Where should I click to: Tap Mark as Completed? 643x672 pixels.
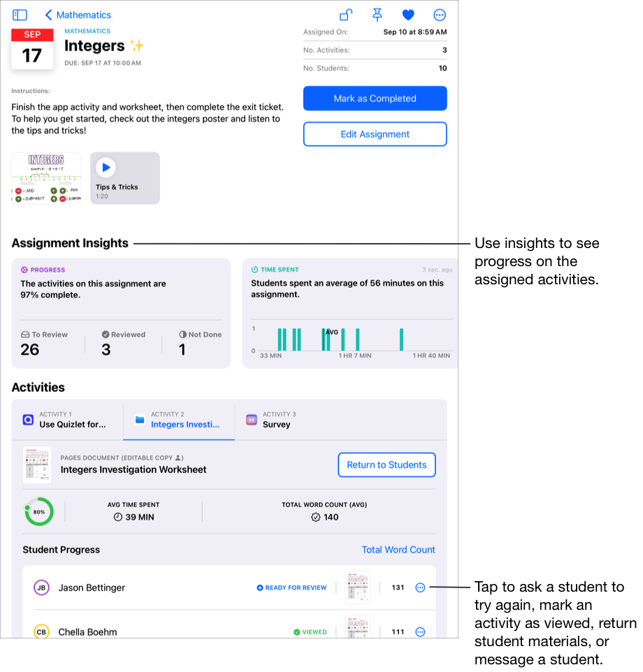tap(375, 98)
